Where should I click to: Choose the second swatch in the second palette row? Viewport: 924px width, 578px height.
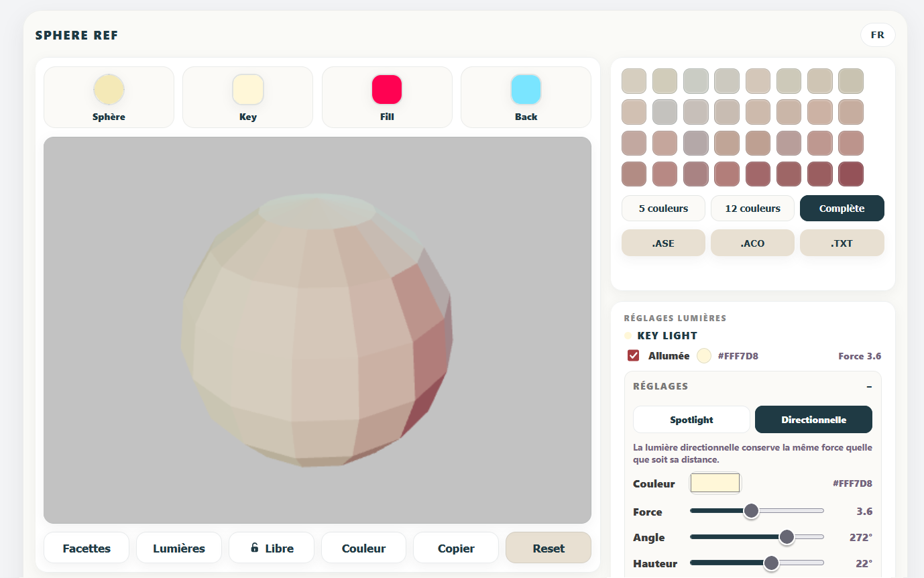tap(665, 112)
